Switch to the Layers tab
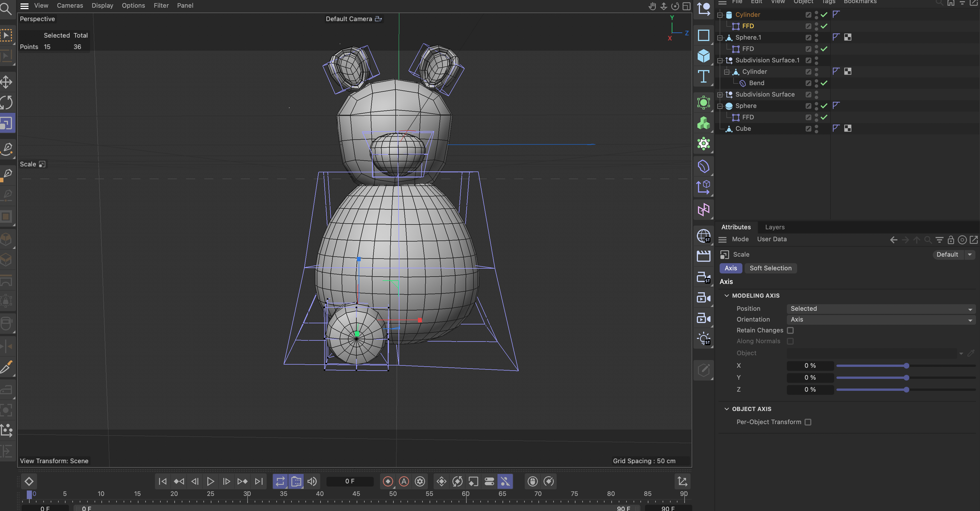This screenshot has width=980, height=511. 775,227
